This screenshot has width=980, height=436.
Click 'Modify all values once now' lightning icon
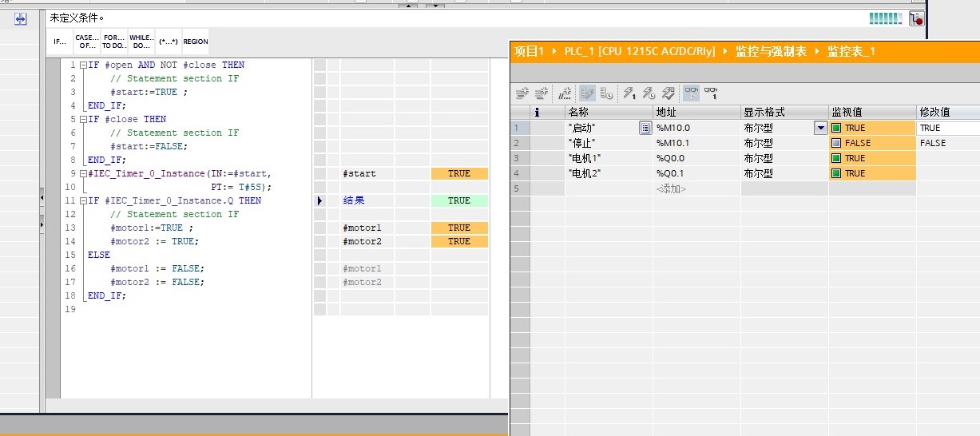click(629, 93)
